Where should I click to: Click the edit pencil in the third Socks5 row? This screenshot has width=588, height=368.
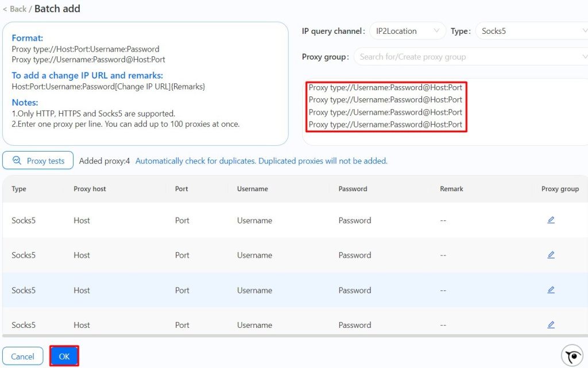[551, 290]
